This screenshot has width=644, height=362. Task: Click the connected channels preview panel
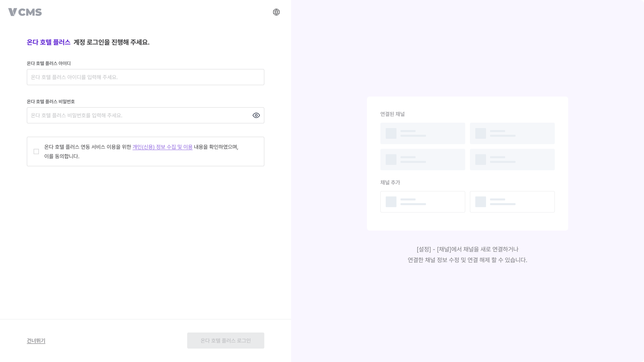click(467, 164)
